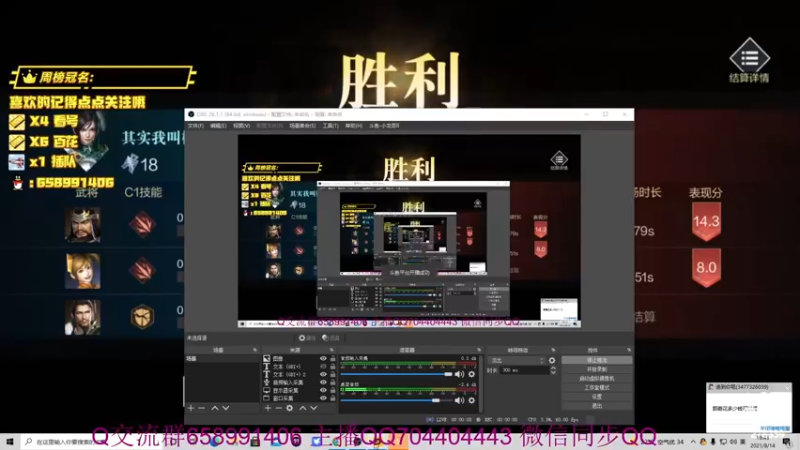Toggle visibility of window capture source

[x=323, y=398]
